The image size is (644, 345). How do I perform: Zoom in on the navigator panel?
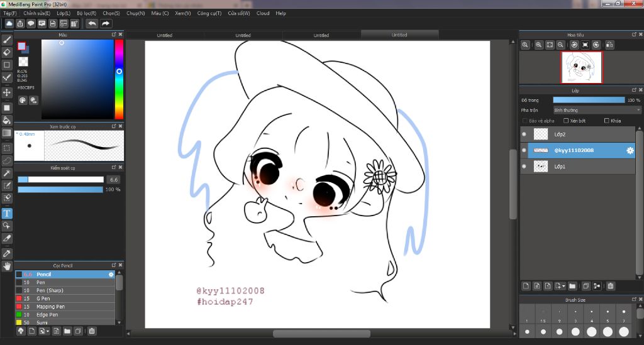pyautogui.click(x=538, y=45)
